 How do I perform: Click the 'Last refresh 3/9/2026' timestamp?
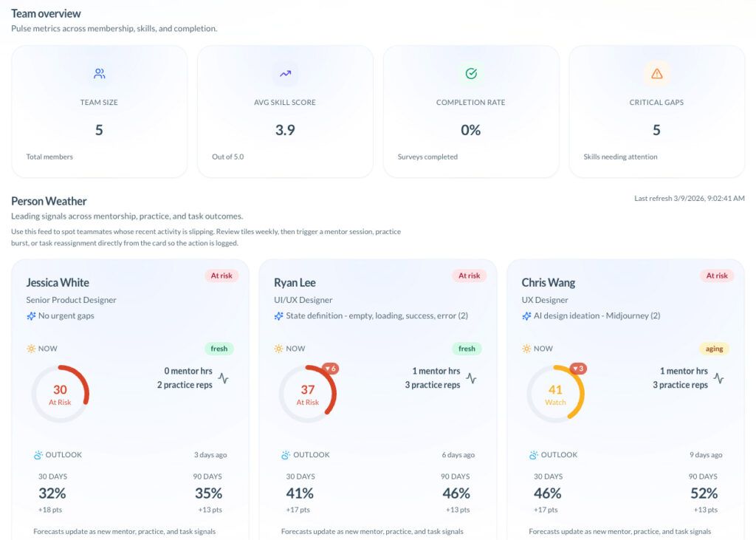click(690, 197)
